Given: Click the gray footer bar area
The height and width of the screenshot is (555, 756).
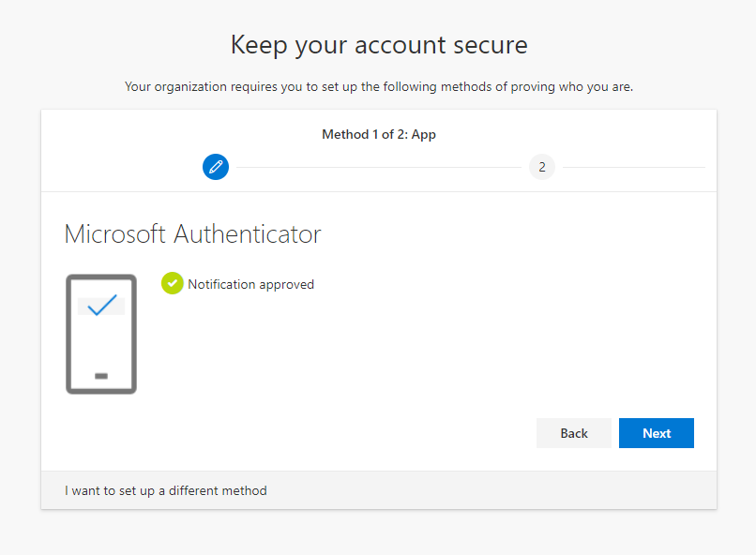Looking at the screenshot, I should [x=379, y=490].
